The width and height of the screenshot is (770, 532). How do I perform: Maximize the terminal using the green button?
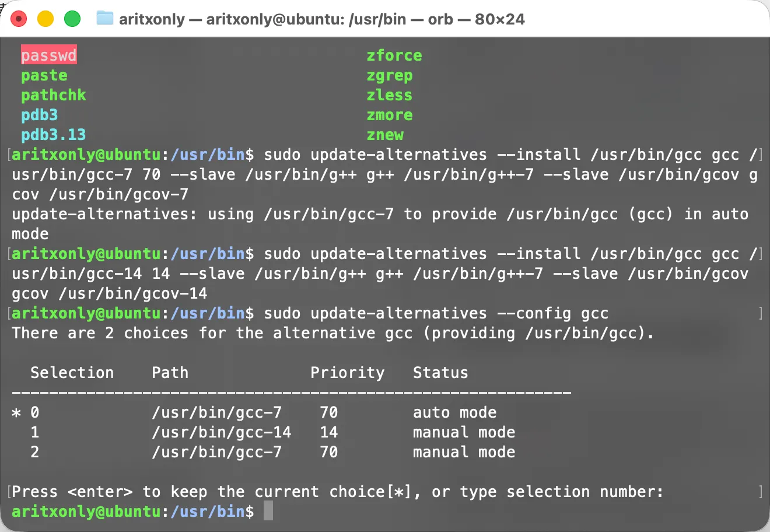tap(72, 19)
